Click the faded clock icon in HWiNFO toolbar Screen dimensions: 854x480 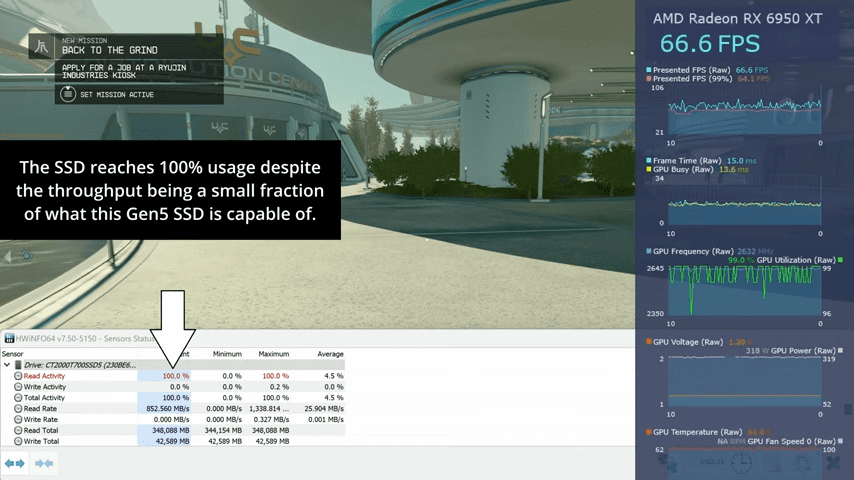click(x=741, y=463)
